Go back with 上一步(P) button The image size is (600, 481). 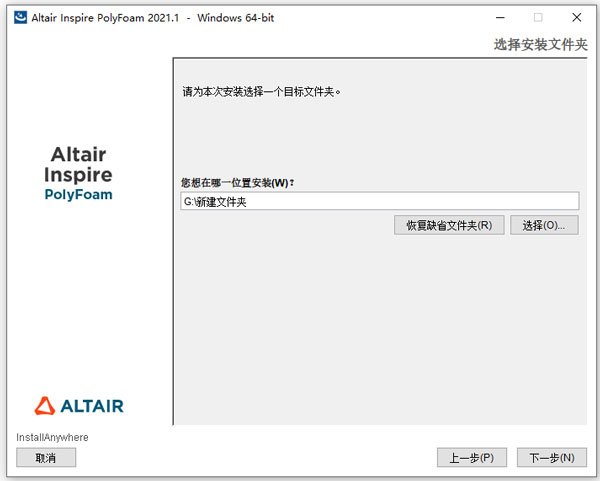pos(471,458)
